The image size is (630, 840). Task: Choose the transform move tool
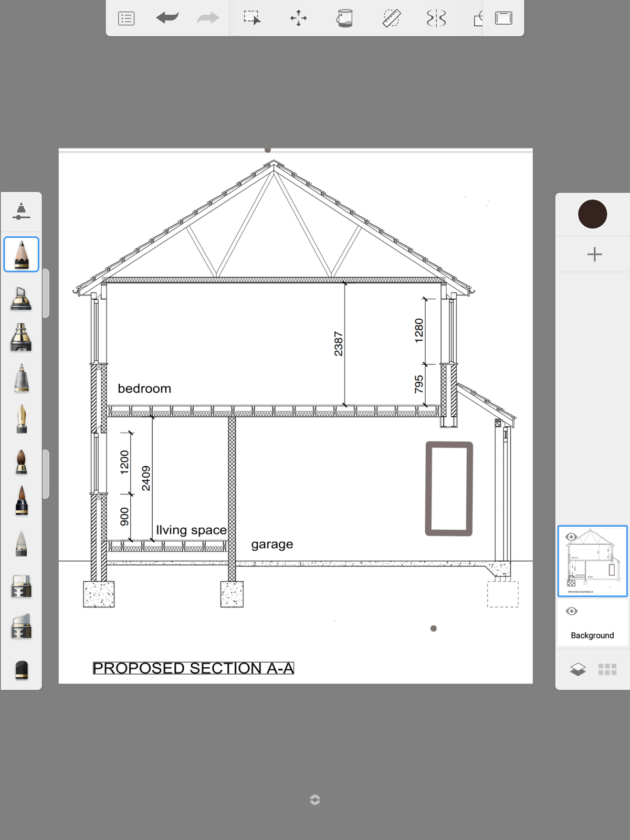pos(299,18)
